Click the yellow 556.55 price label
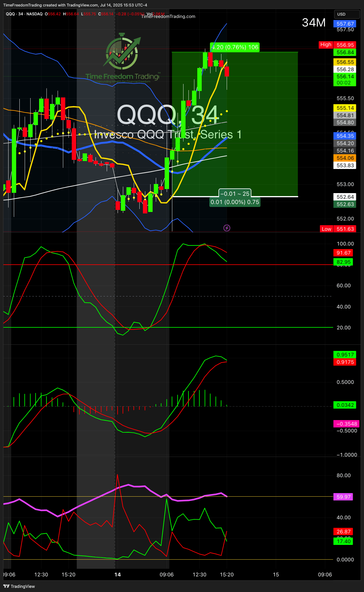This screenshot has height=592, width=364. pos(345,62)
